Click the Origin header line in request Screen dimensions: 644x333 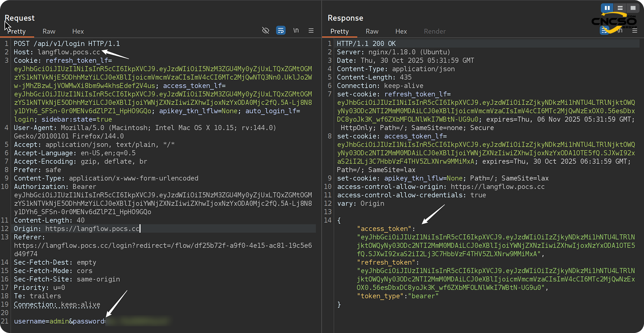tap(77, 229)
